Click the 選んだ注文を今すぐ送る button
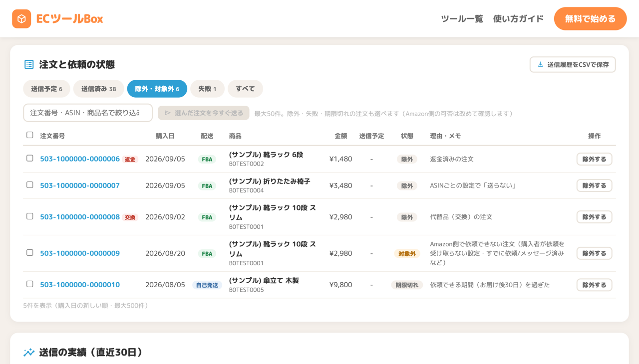 click(204, 113)
